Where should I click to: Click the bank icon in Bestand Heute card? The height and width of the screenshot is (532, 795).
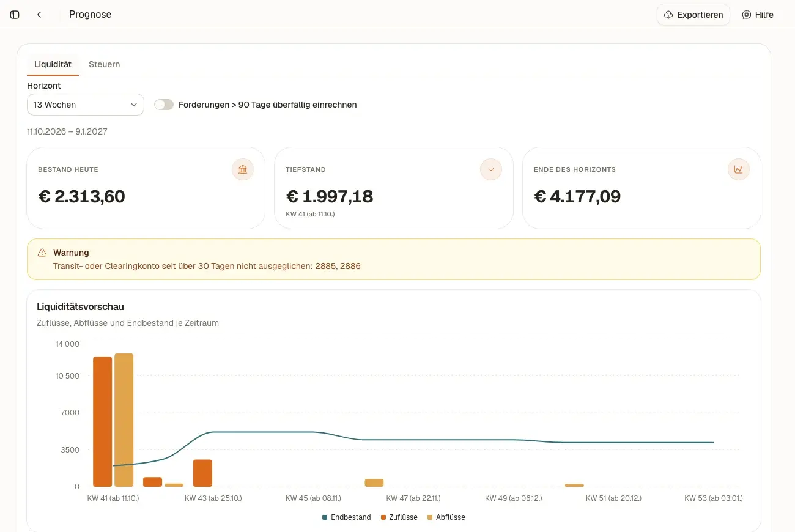[243, 169]
